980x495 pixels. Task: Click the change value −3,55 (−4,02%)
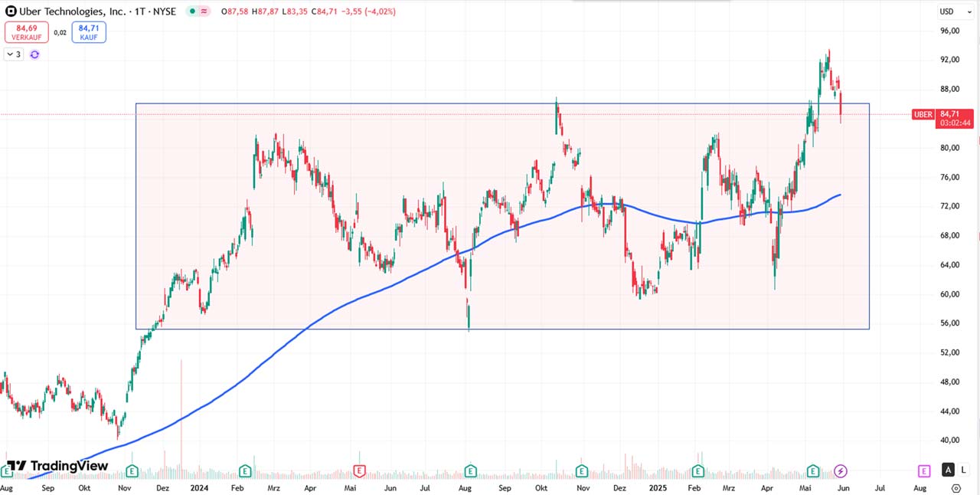pyautogui.click(x=367, y=11)
